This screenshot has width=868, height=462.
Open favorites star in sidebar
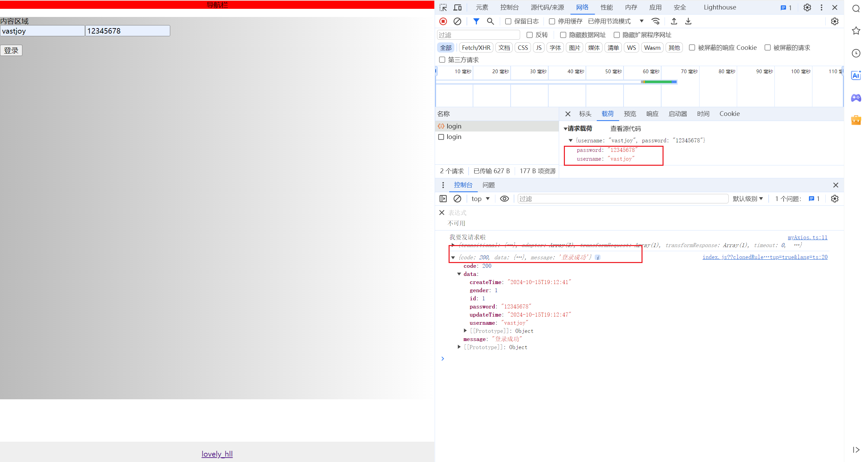[x=856, y=31]
